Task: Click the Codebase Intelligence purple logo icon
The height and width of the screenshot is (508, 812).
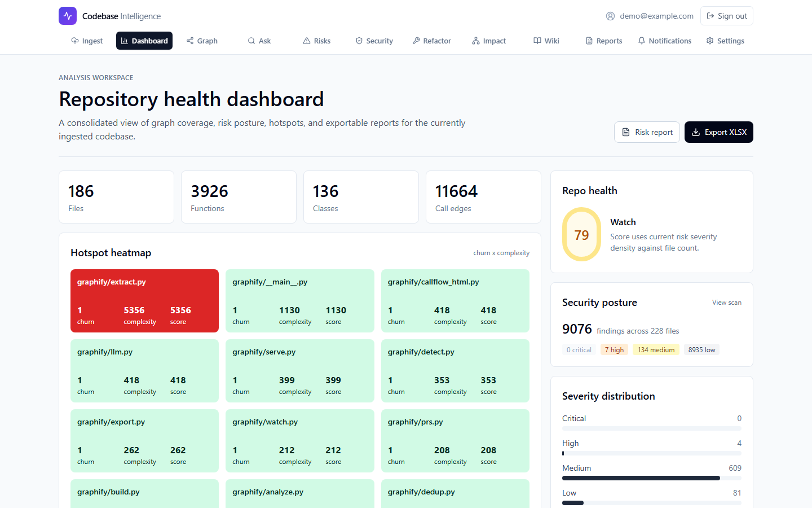Action: [68, 16]
